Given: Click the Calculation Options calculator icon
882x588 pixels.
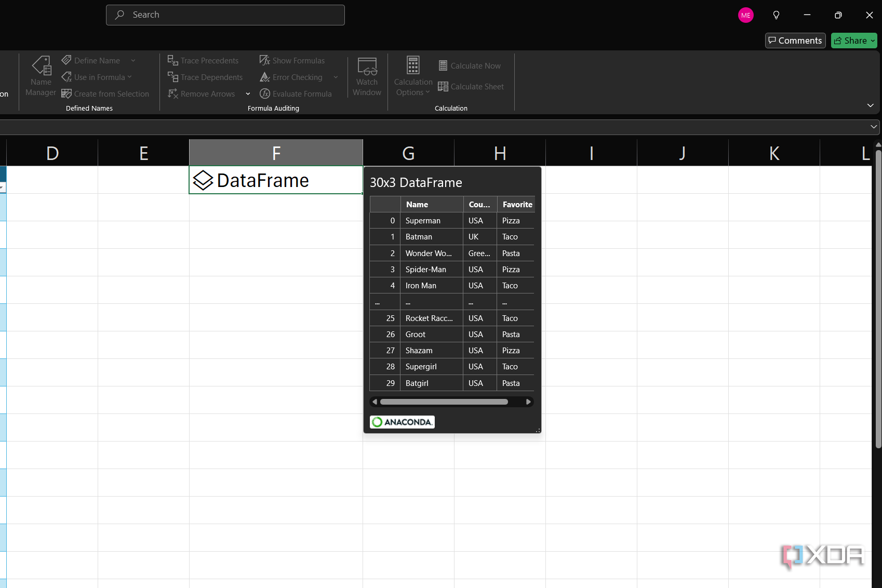Looking at the screenshot, I should (x=413, y=65).
